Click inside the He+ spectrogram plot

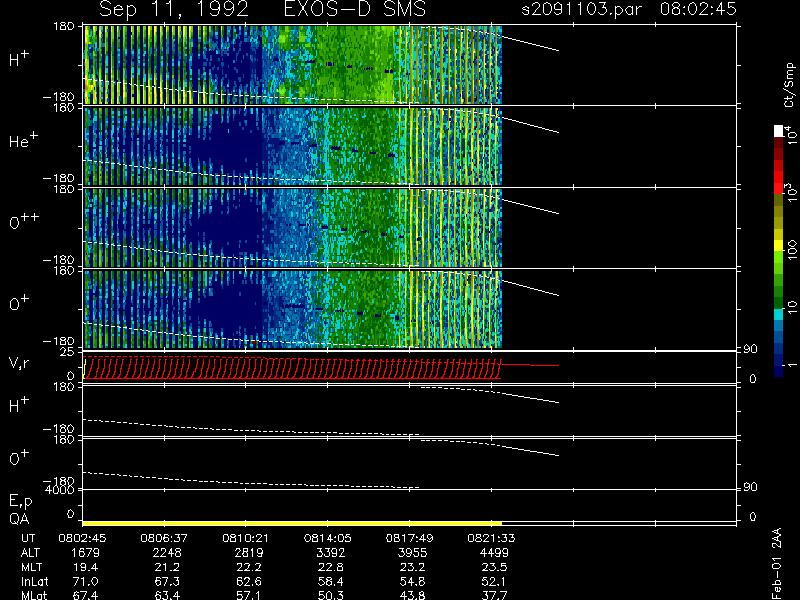click(293, 146)
